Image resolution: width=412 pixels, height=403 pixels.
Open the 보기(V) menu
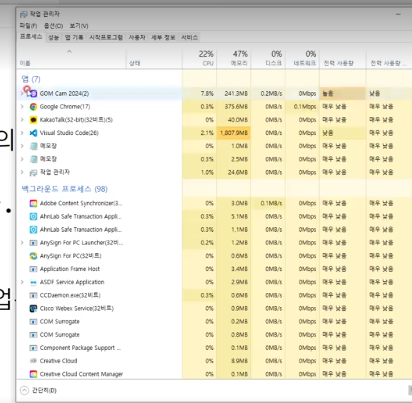point(79,26)
